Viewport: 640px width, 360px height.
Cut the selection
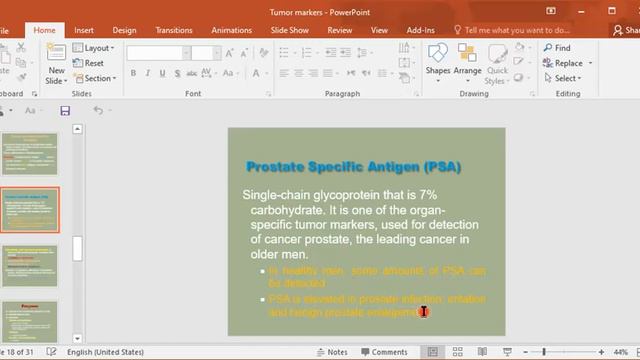tap(21, 47)
